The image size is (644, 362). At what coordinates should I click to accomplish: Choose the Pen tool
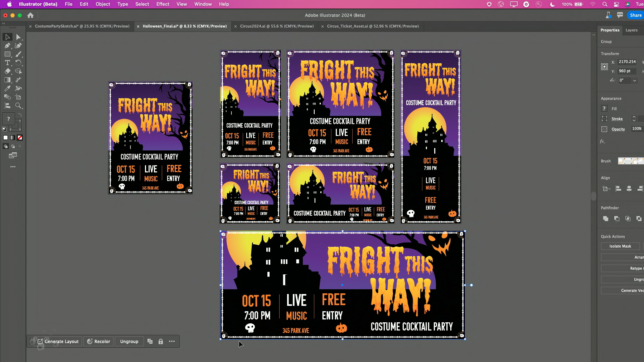click(8, 45)
